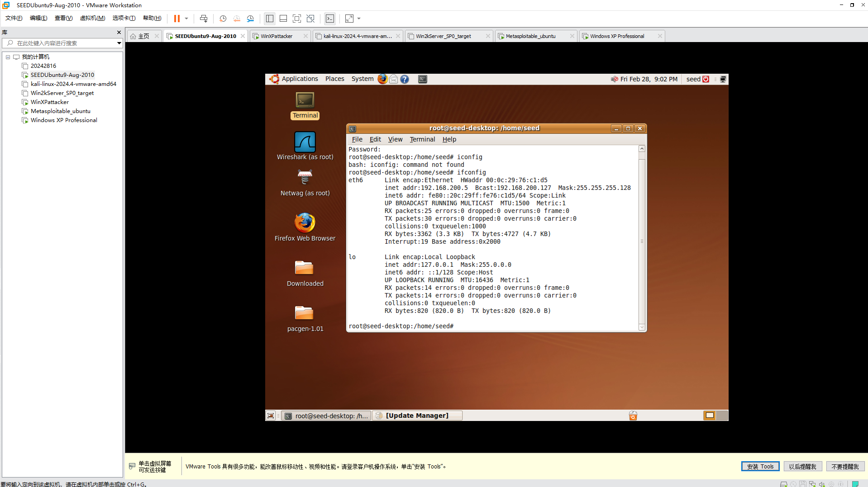Viewport: 868px width, 487px height.
Task: Open the 帮助(H) menu
Action: 152,18
